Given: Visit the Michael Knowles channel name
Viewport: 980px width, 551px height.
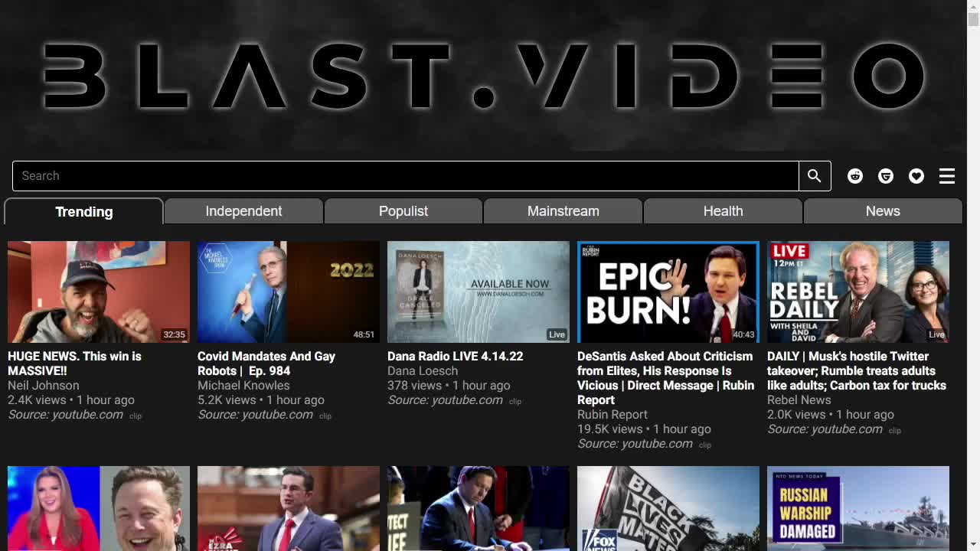Looking at the screenshot, I should [243, 386].
